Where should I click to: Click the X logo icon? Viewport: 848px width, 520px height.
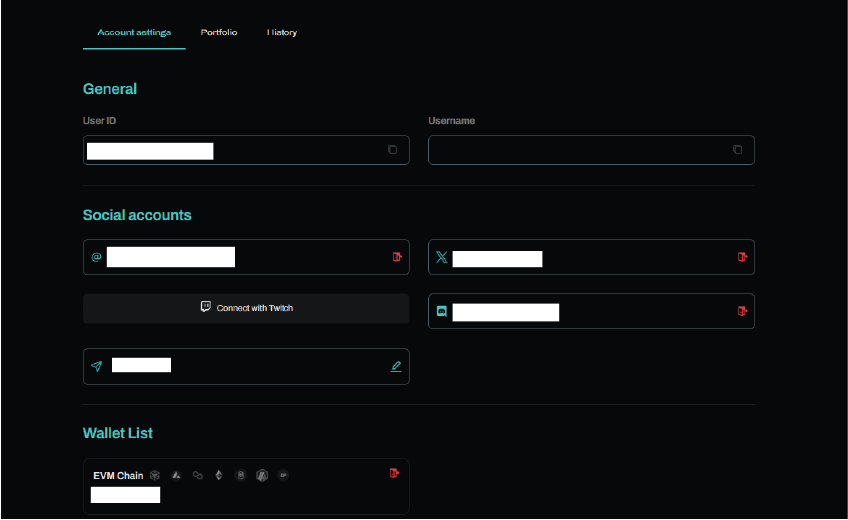(x=441, y=257)
